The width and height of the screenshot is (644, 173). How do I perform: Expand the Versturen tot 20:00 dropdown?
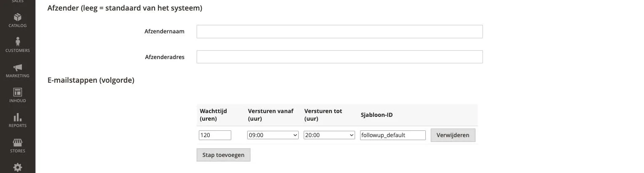coord(329,135)
